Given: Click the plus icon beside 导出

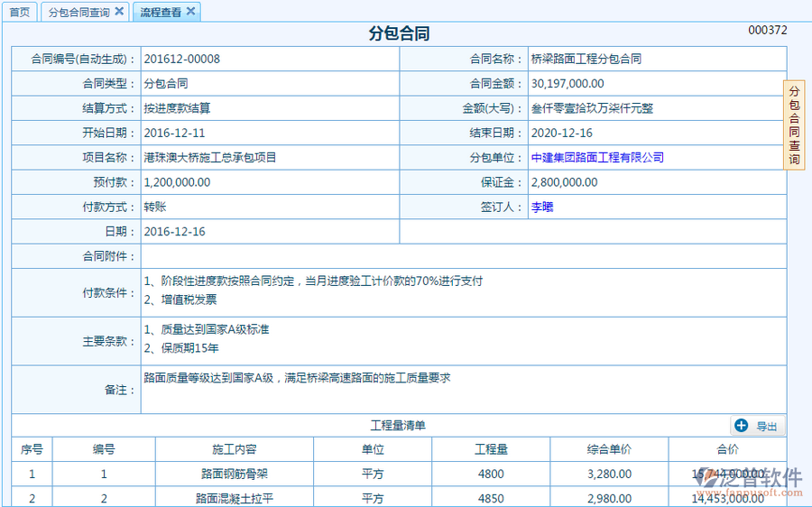Looking at the screenshot, I should pos(742,426).
